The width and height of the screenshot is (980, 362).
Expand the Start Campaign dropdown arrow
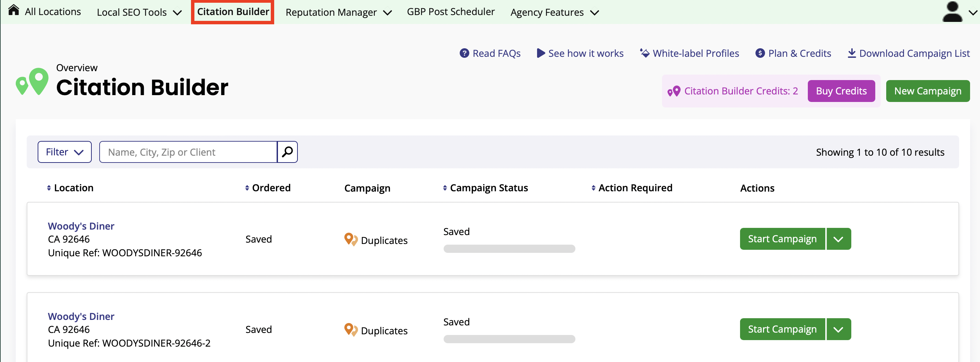[839, 239]
